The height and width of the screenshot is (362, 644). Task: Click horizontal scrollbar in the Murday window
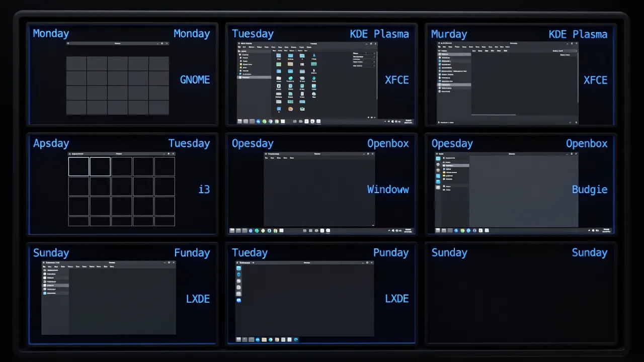tap(493, 115)
